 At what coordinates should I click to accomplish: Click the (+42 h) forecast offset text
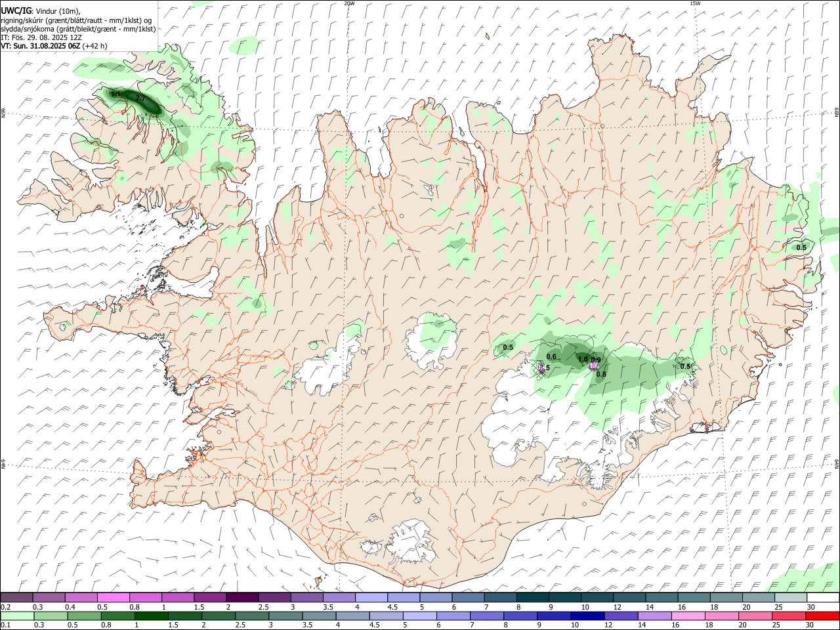[95, 46]
